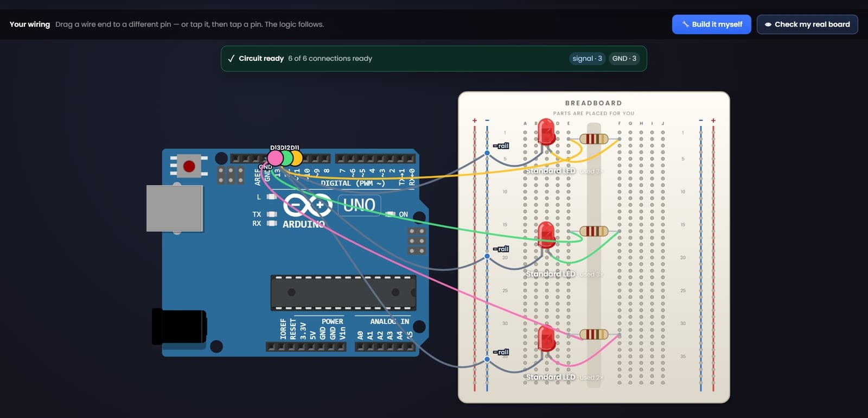Click the Your wiring heading
The height and width of the screenshot is (418, 868).
(30, 24)
